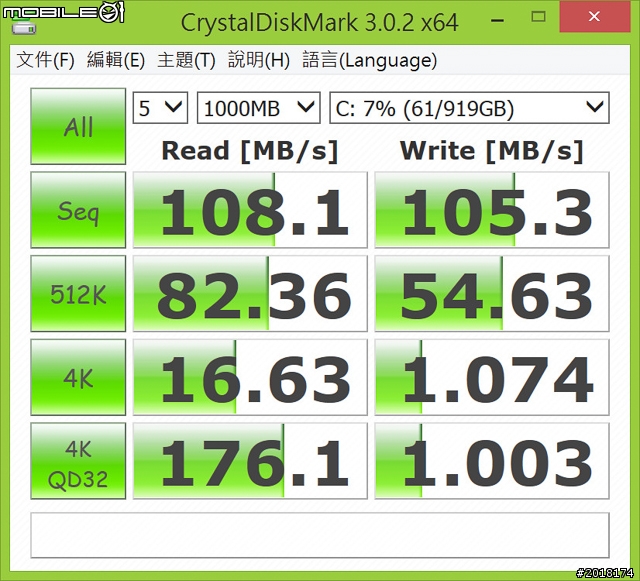
Task: Select the Seq write result 105.3
Action: coord(492,210)
